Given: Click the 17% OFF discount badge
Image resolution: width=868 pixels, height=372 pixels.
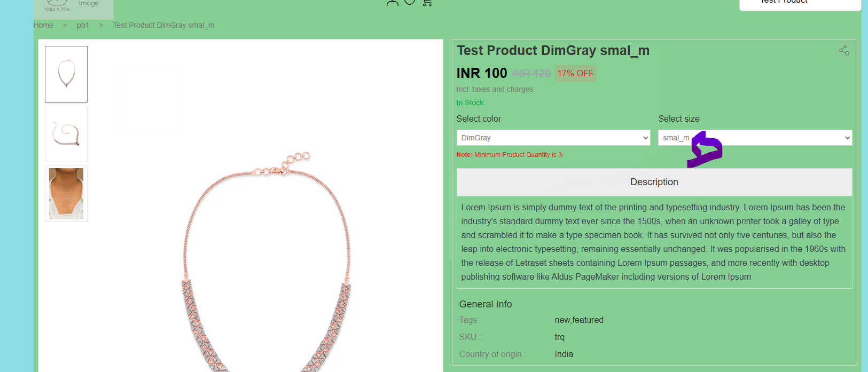Looking at the screenshot, I should tap(575, 74).
